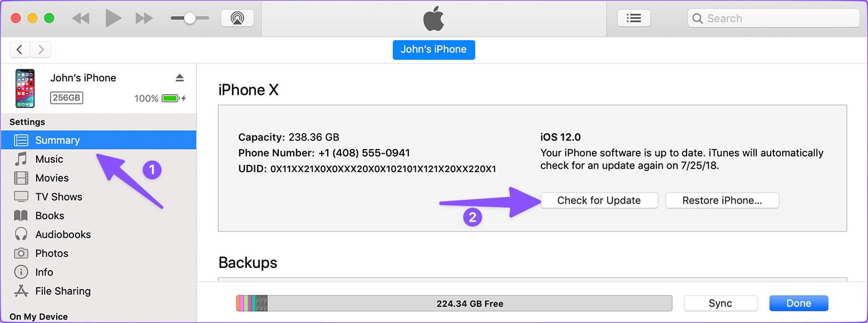
Task: Click Check for Update button
Action: [x=599, y=200]
